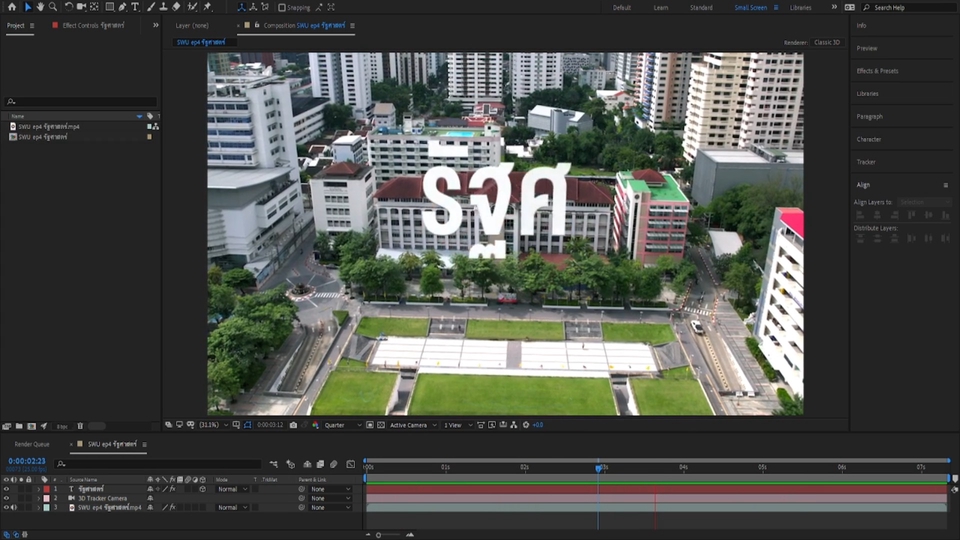Click the Graph Editor icon in timeline
Screen dimensions: 960x540
tap(350, 465)
